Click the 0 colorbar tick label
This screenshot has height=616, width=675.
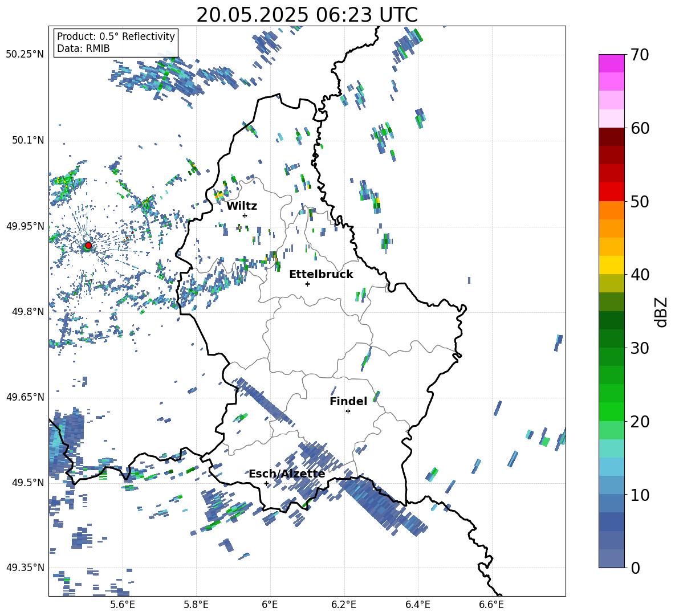click(635, 568)
